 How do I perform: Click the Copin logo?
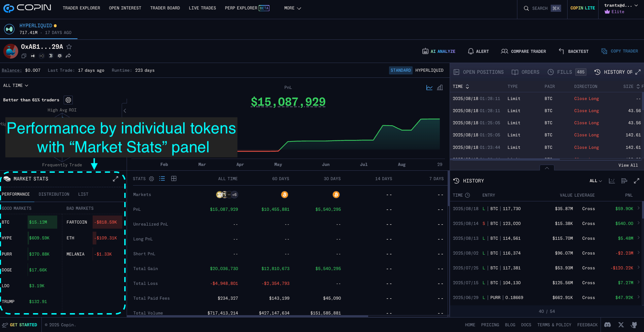click(27, 8)
